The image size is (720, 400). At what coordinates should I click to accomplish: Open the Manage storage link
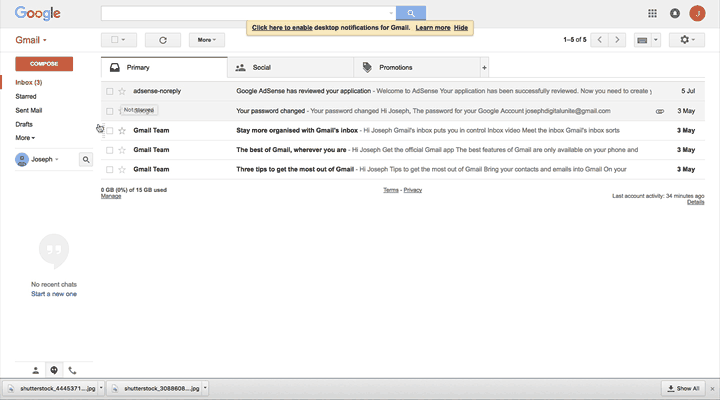(111, 196)
